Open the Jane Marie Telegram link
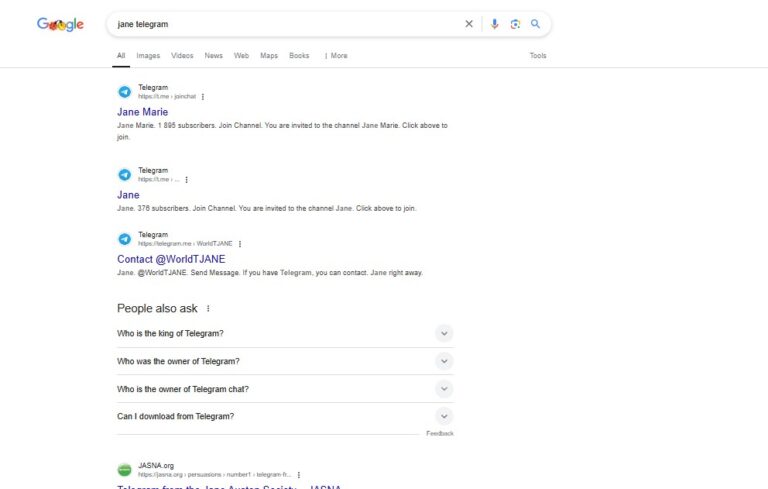 tap(142, 112)
